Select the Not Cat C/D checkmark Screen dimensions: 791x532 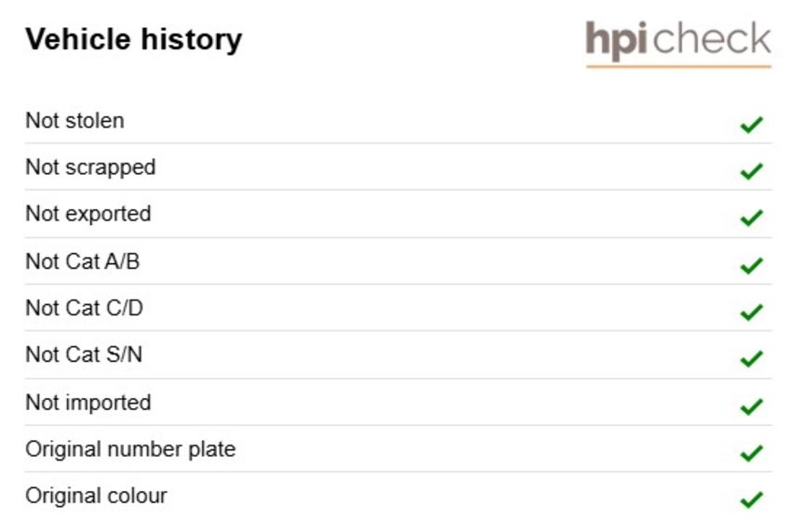(752, 313)
